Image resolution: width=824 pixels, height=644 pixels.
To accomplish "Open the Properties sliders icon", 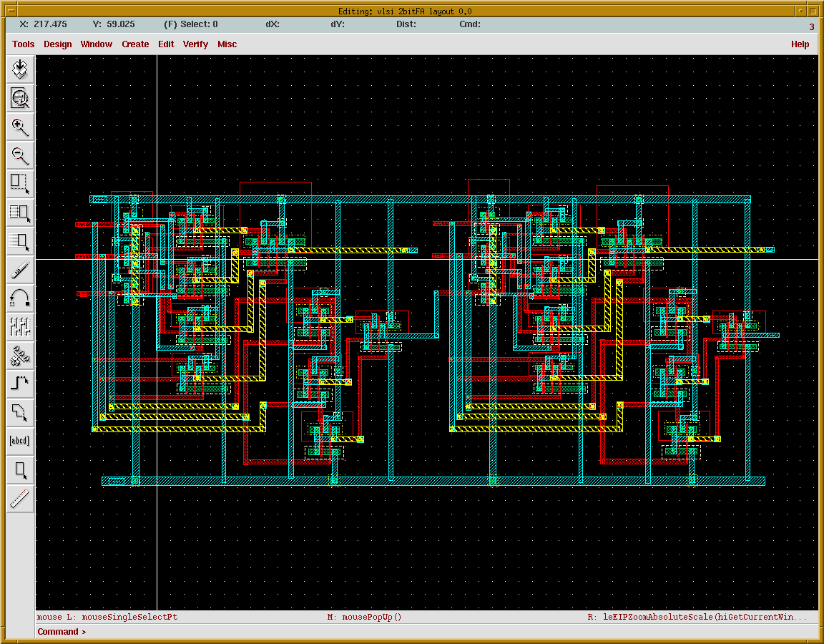I will point(20,326).
